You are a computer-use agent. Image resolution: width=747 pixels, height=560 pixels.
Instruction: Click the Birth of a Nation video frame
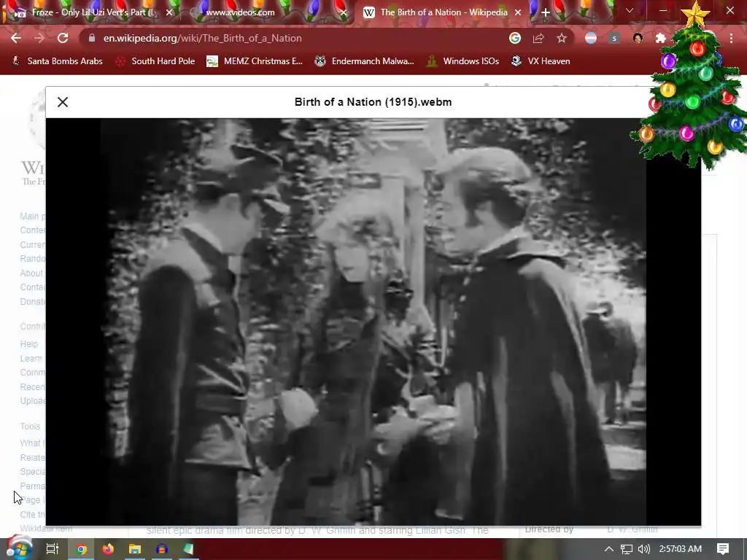click(x=373, y=322)
